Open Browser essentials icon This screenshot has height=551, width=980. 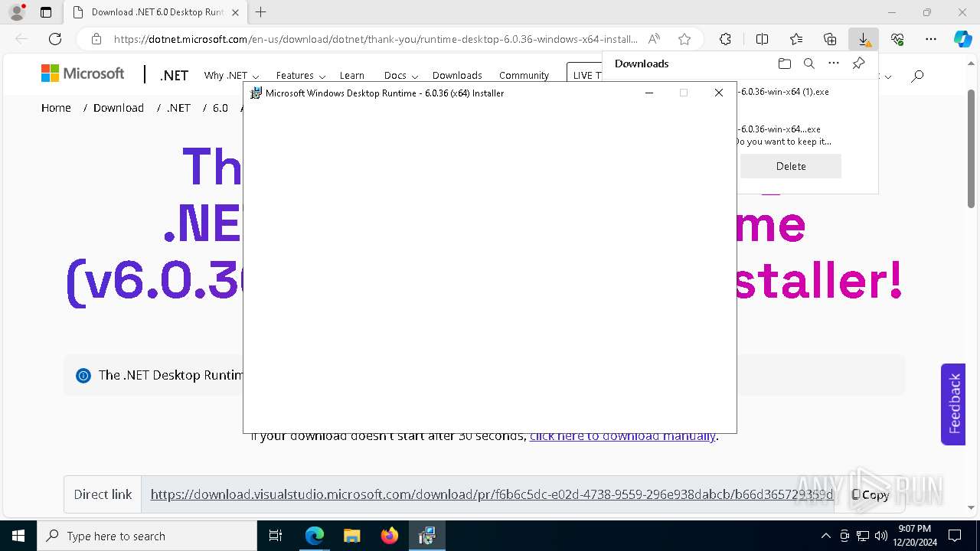[897, 39]
